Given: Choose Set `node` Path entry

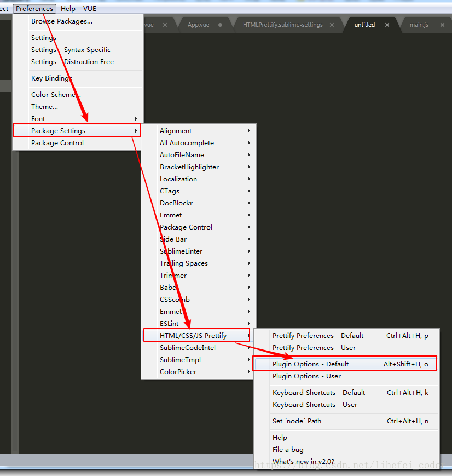Looking at the screenshot, I should coord(346,421).
